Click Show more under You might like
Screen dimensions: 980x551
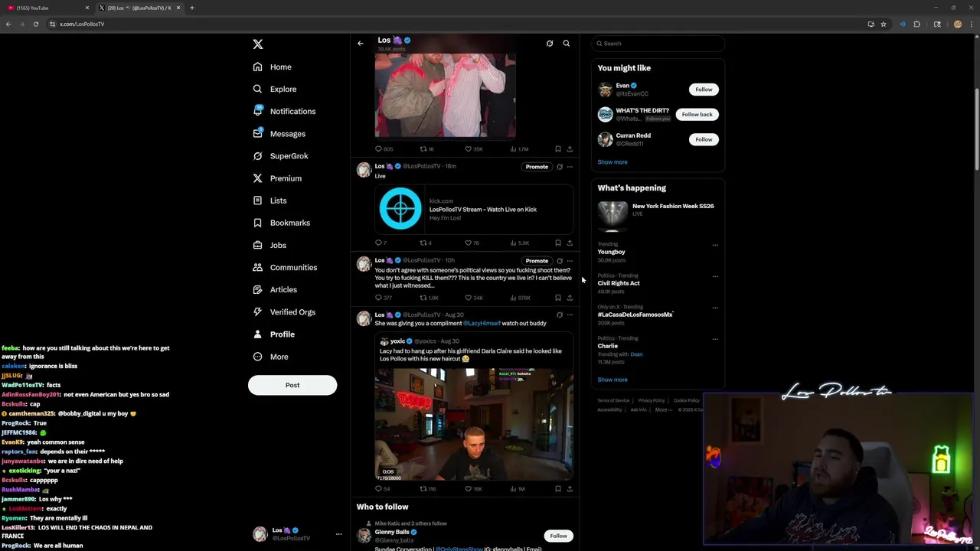[612, 162]
